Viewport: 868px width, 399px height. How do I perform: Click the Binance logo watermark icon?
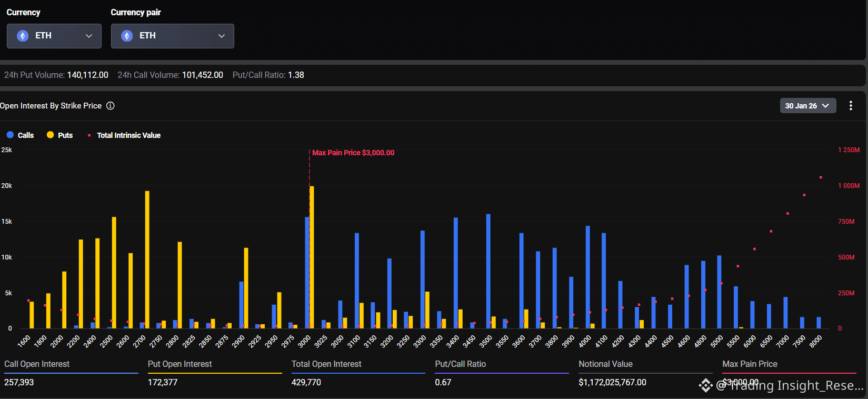point(705,386)
